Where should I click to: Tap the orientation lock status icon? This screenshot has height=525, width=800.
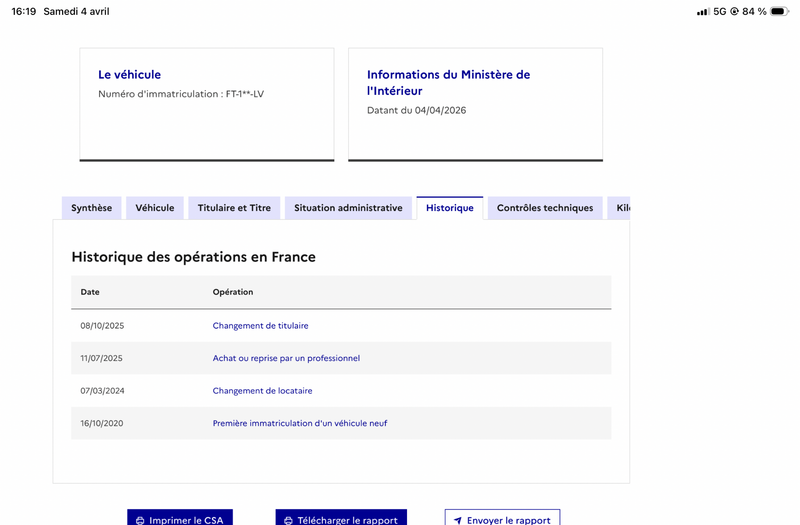(735, 11)
